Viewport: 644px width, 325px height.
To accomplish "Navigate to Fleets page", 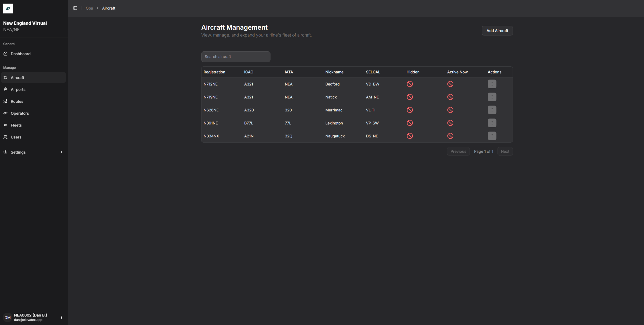I will click(16, 125).
